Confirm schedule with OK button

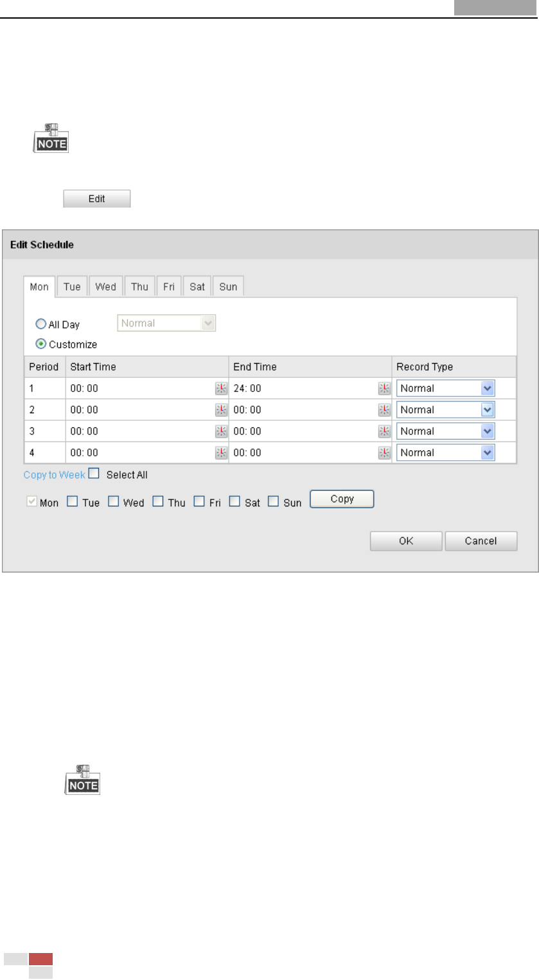pos(406,541)
